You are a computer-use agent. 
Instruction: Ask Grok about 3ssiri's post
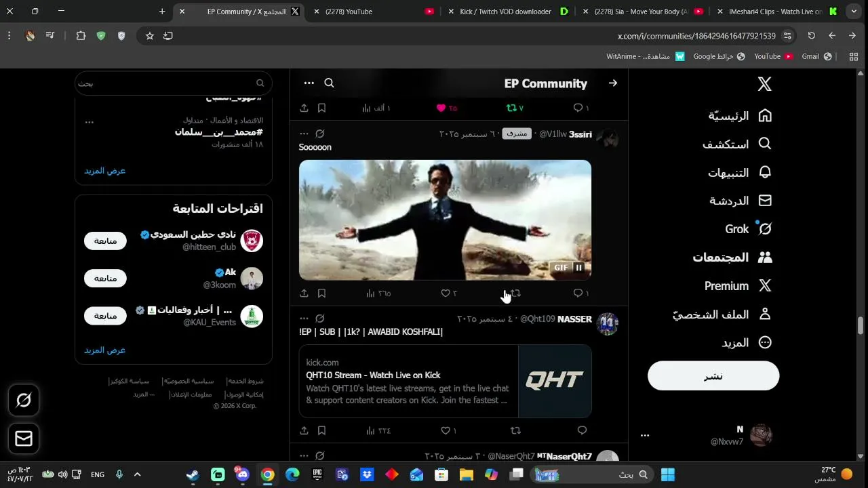[320, 134]
